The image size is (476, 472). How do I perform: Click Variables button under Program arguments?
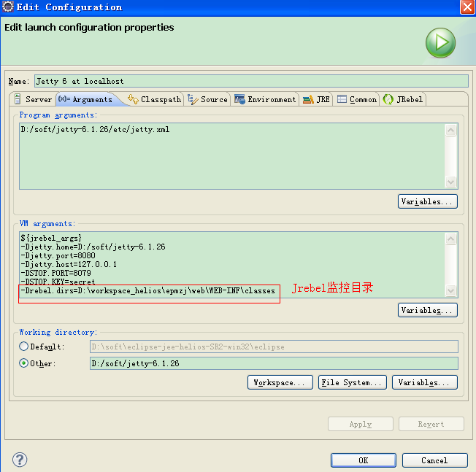point(427,201)
